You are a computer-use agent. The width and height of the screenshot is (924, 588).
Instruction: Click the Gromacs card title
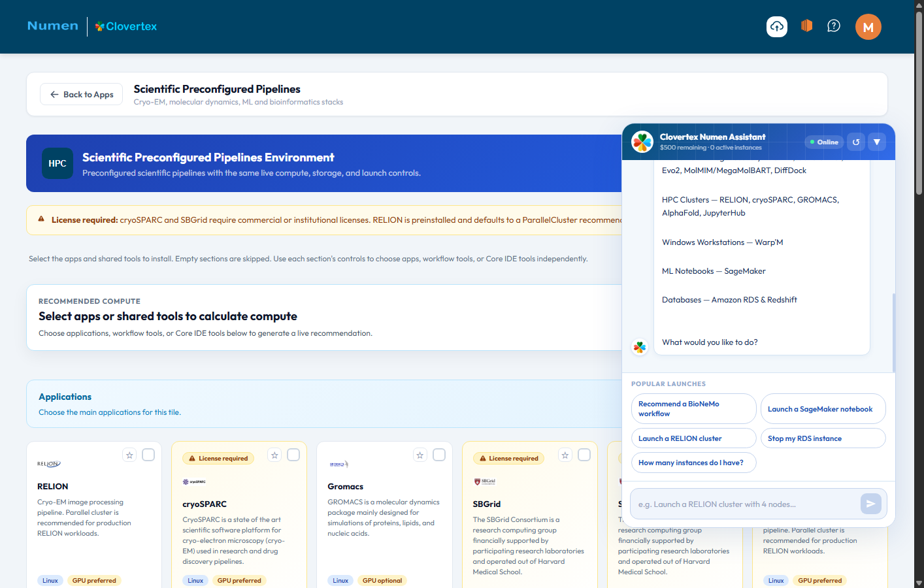[x=346, y=486]
